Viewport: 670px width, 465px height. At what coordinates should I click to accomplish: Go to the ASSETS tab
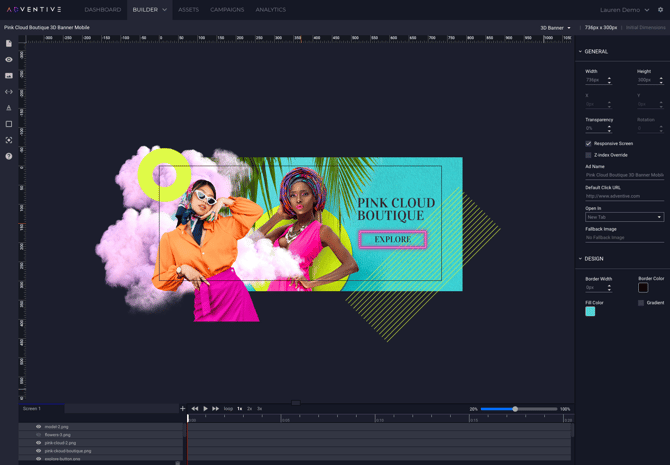pos(188,9)
